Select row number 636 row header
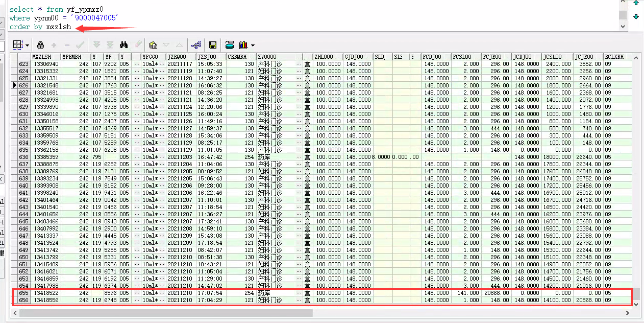The width and height of the screenshot is (644, 323). 24,157
